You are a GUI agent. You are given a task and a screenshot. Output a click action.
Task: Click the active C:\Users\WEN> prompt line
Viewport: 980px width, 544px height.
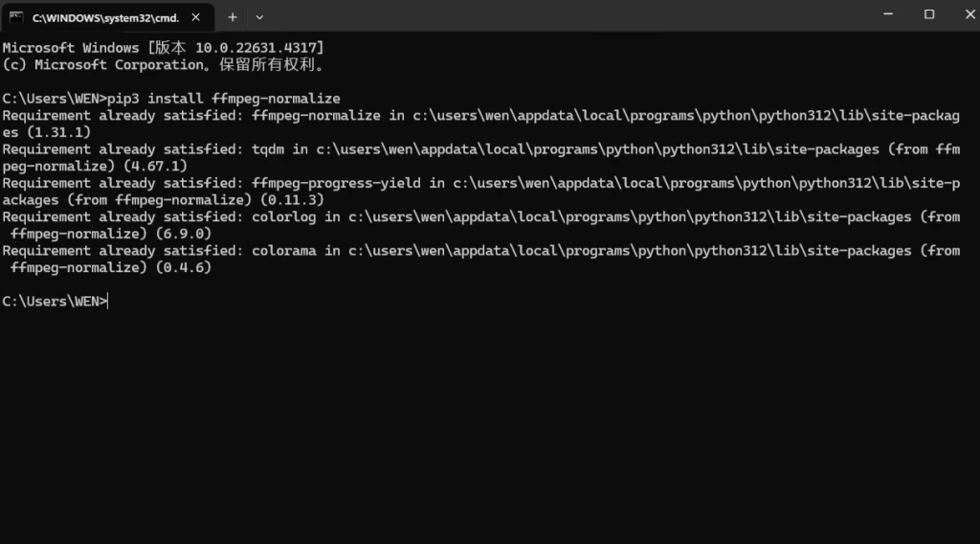55,302
